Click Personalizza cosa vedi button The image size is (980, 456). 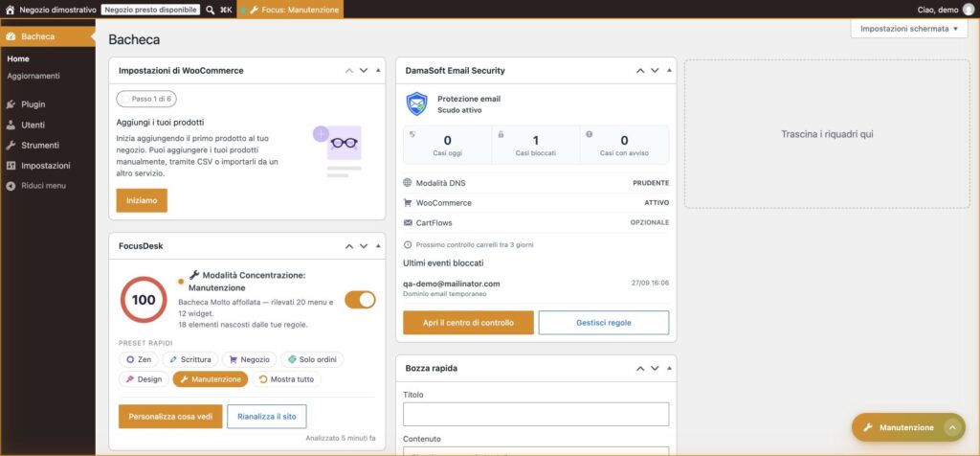click(x=170, y=417)
